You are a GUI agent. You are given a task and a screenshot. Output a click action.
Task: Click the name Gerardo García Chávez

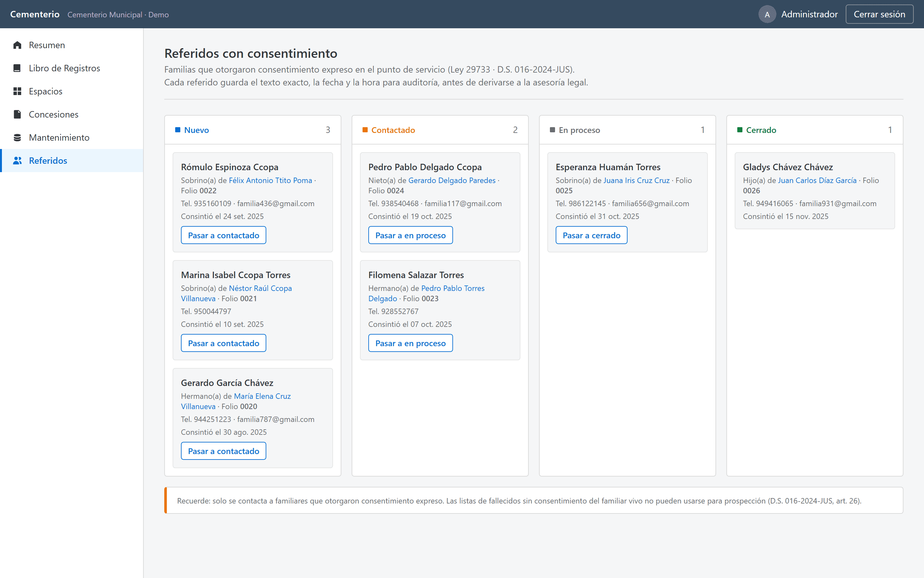(x=227, y=383)
